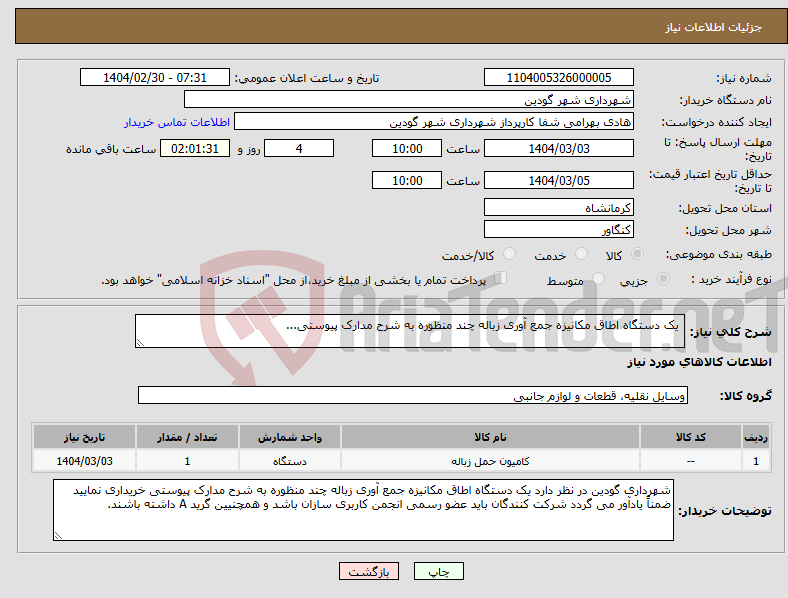Click ردیف column header
Screen dimensions: 788x598
(x=756, y=437)
